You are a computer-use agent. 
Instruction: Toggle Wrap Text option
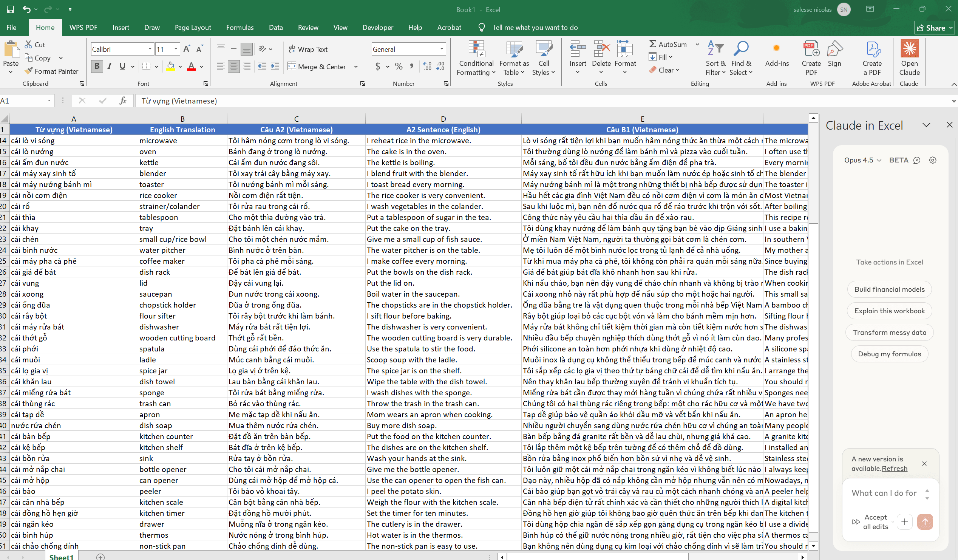click(x=308, y=49)
